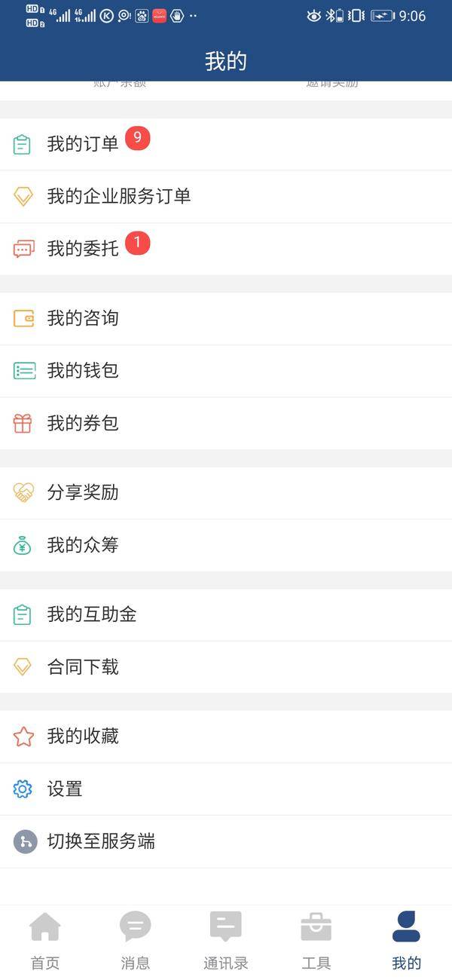The height and width of the screenshot is (980, 452).
Task: Tap the red 1 badge on 我的委托
Action: pyautogui.click(x=137, y=243)
